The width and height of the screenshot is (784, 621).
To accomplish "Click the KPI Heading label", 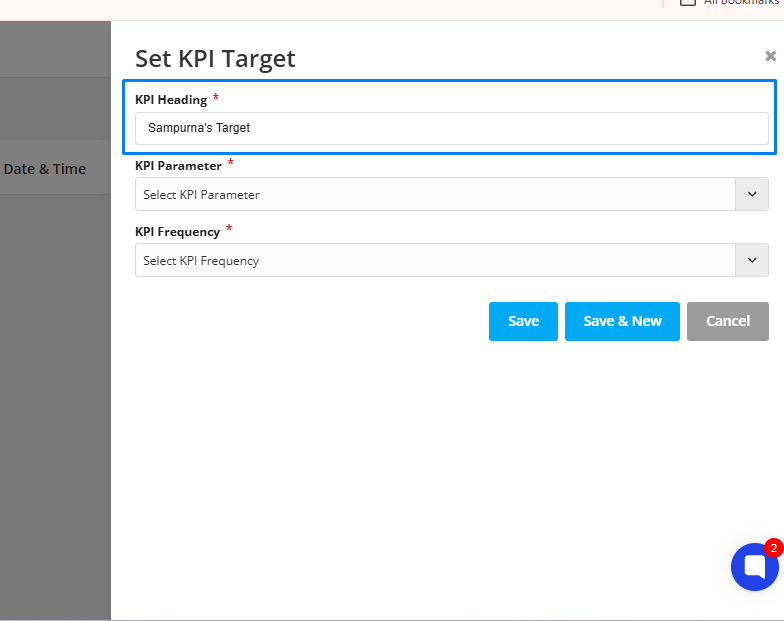I will click(x=171, y=100).
